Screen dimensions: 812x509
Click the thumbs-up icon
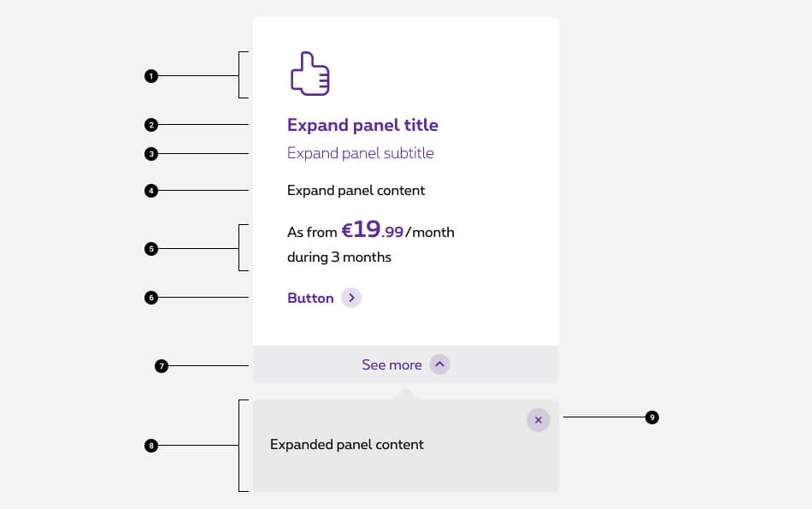coord(309,74)
